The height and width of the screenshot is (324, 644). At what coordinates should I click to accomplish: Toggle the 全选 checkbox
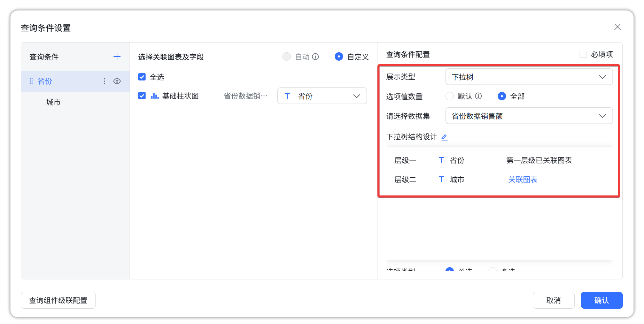(x=142, y=77)
